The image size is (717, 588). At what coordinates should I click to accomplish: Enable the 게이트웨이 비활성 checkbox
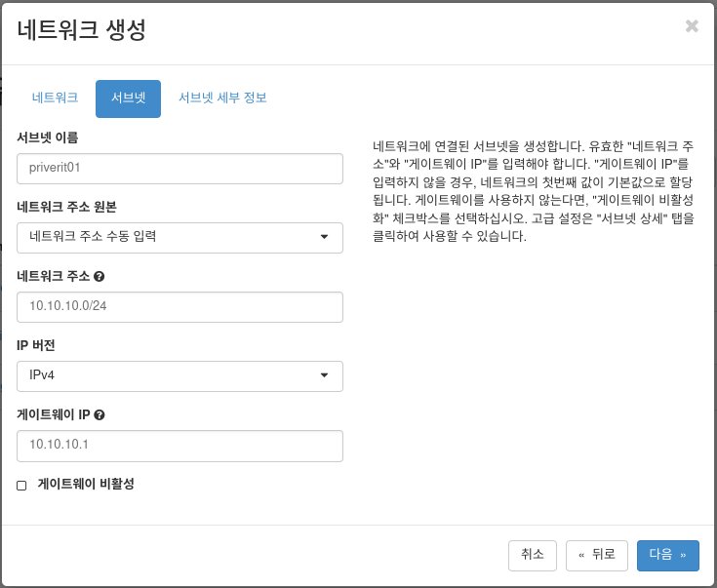pyautogui.click(x=21, y=486)
